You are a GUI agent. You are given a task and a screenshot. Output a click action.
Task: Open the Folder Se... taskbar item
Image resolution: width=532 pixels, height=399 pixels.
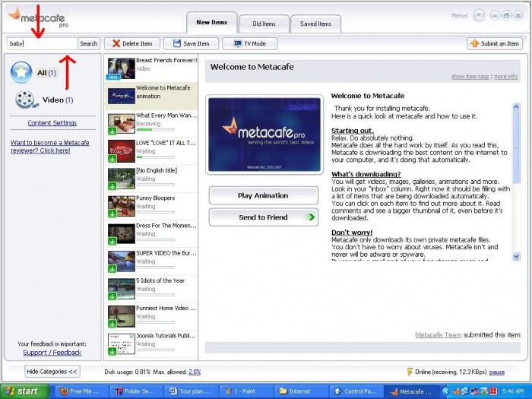tap(136, 391)
